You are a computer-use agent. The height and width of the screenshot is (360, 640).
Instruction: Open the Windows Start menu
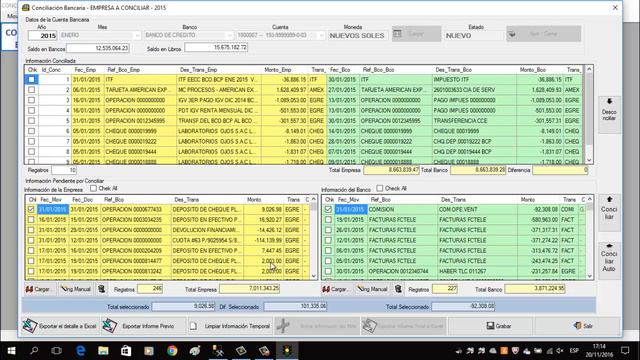point(11,351)
